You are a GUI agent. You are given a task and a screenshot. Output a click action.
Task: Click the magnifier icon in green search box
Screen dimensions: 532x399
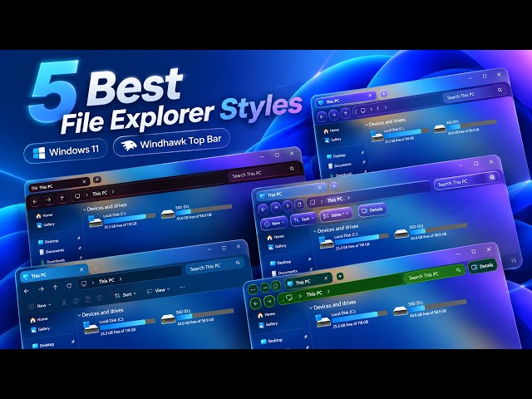coord(458,270)
